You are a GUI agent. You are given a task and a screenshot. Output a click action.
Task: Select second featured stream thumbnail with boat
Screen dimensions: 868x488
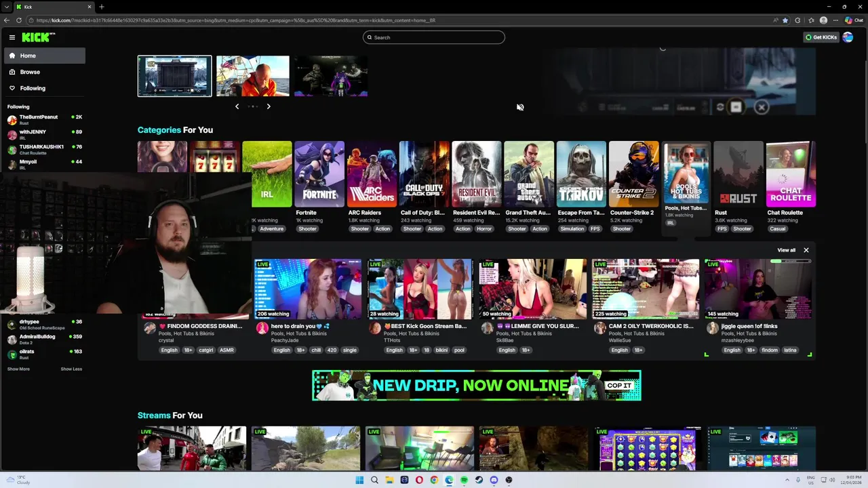coord(253,76)
